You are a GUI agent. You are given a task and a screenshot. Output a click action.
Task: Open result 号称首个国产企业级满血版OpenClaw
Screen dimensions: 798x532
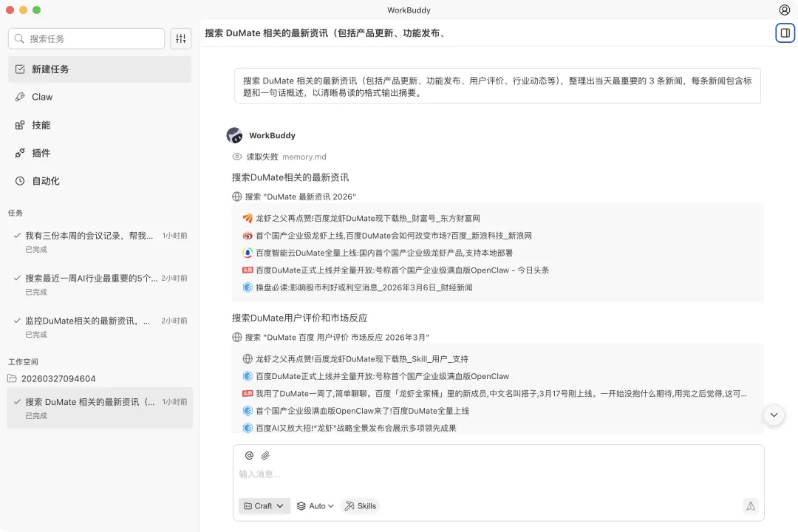pos(382,376)
